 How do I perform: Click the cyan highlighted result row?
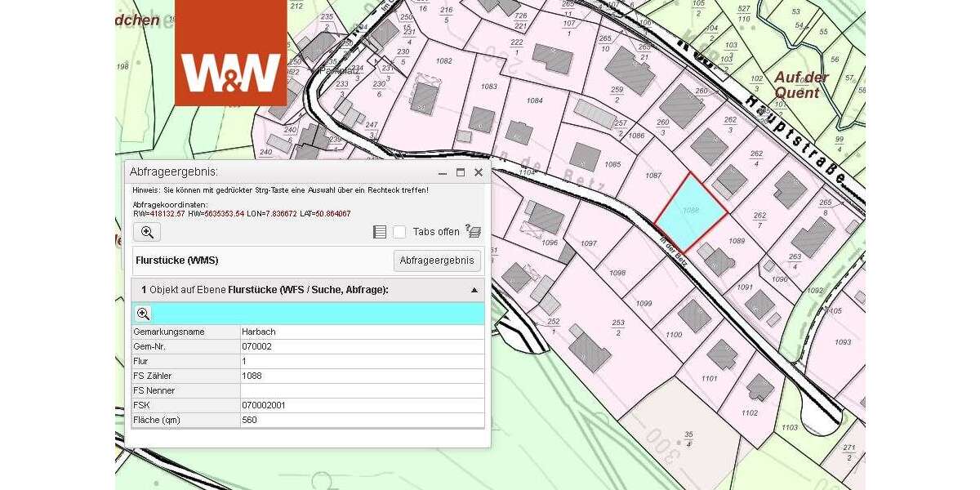pos(318,314)
